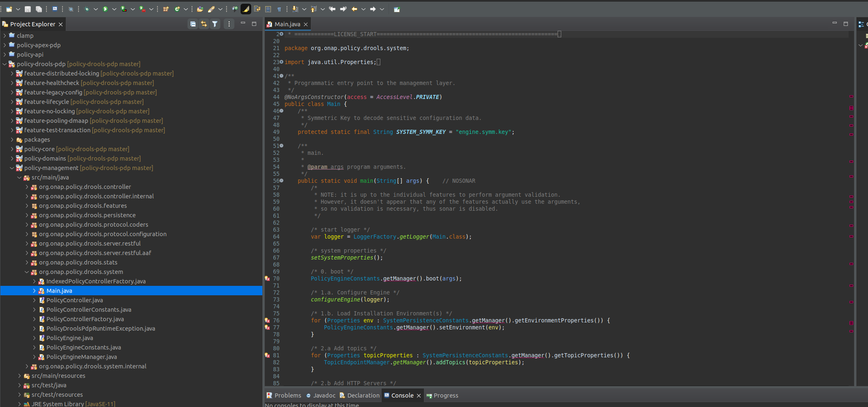This screenshot has height=407, width=868.
Task: Click the New Java Package toolbar icon
Action: [x=166, y=9]
